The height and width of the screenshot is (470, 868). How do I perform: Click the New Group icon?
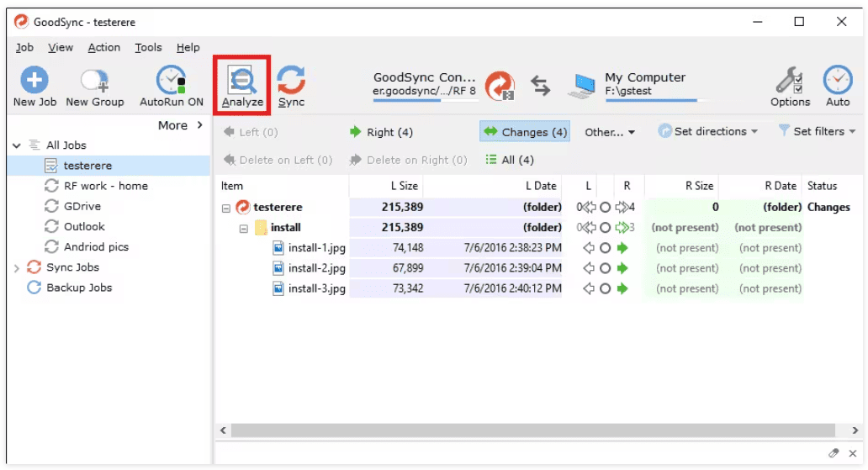click(95, 81)
